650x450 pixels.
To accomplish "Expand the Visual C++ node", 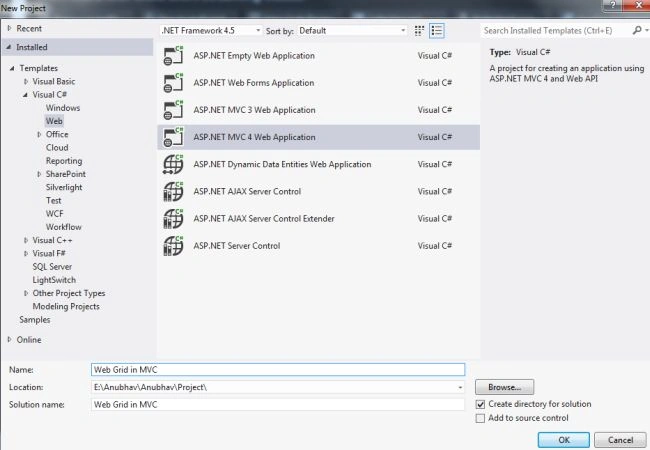I will (x=26, y=240).
